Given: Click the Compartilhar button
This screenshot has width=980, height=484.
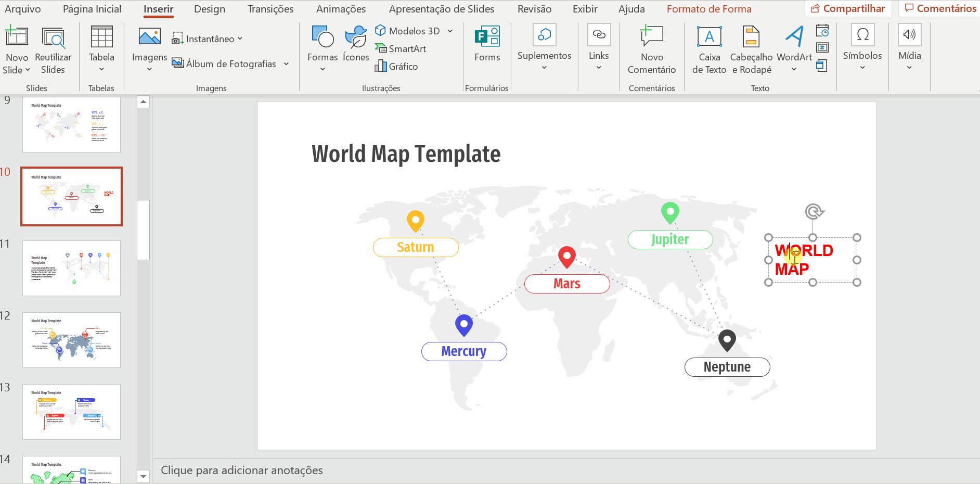Looking at the screenshot, I should (848, 8).
